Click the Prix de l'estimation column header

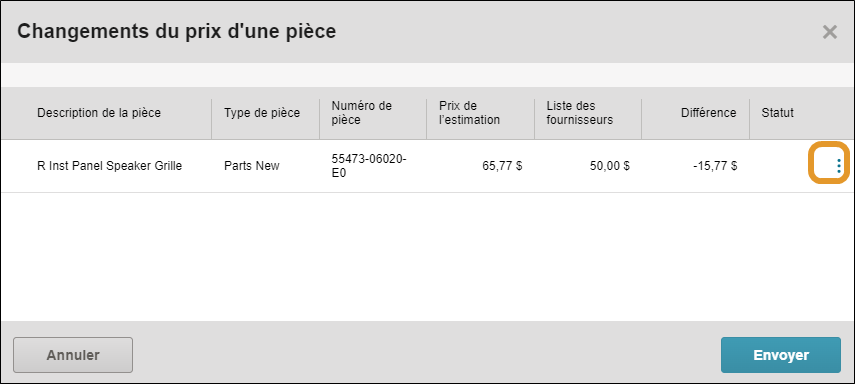click(469, 113)
